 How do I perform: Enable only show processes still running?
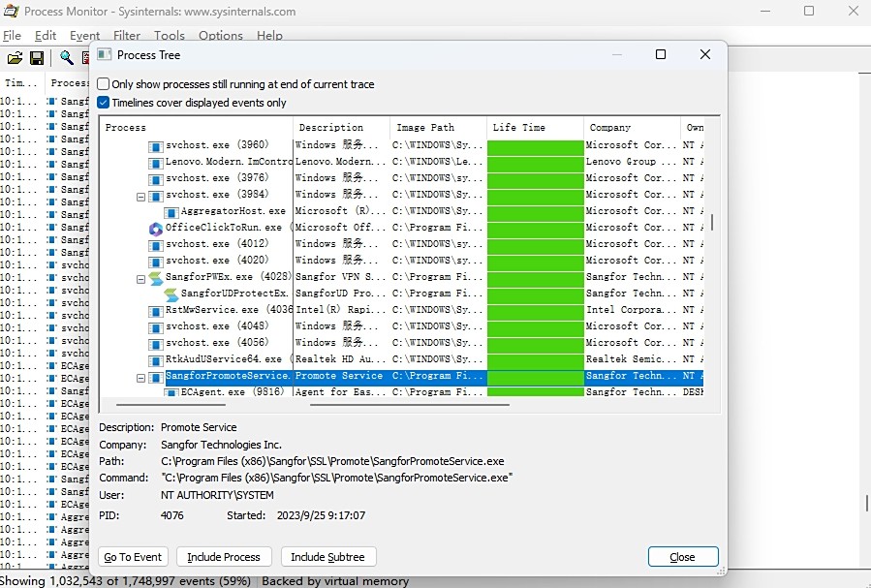[x=104, y=84]
